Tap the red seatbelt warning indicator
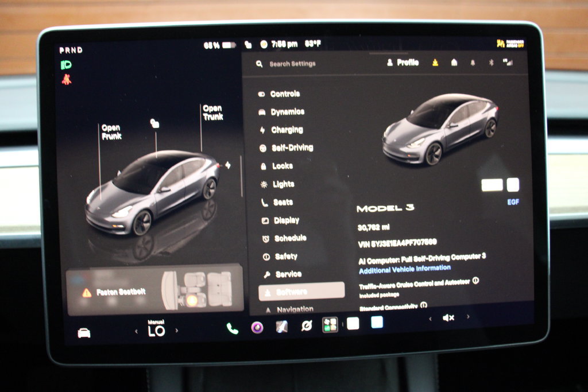 (67, 79)
